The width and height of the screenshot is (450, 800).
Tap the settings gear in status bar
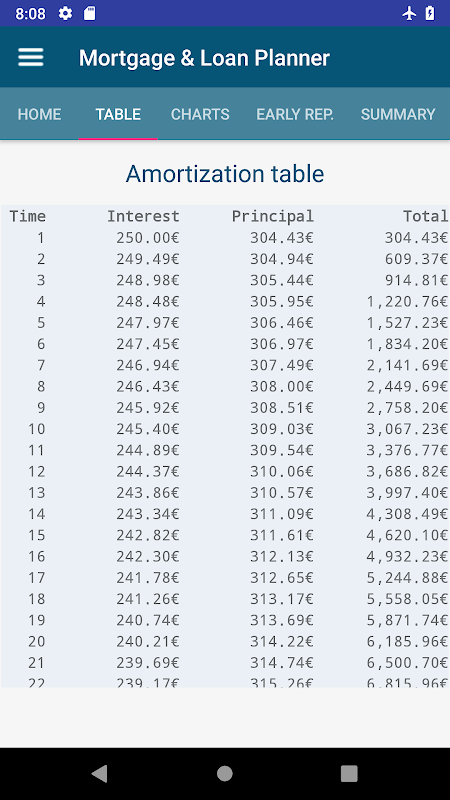point(65,13)
